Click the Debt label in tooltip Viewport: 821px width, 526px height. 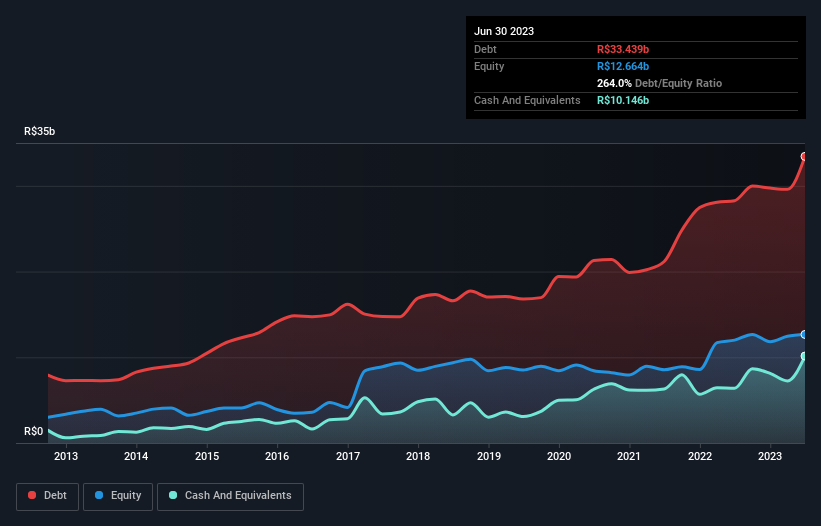click(x=485, y=49)
